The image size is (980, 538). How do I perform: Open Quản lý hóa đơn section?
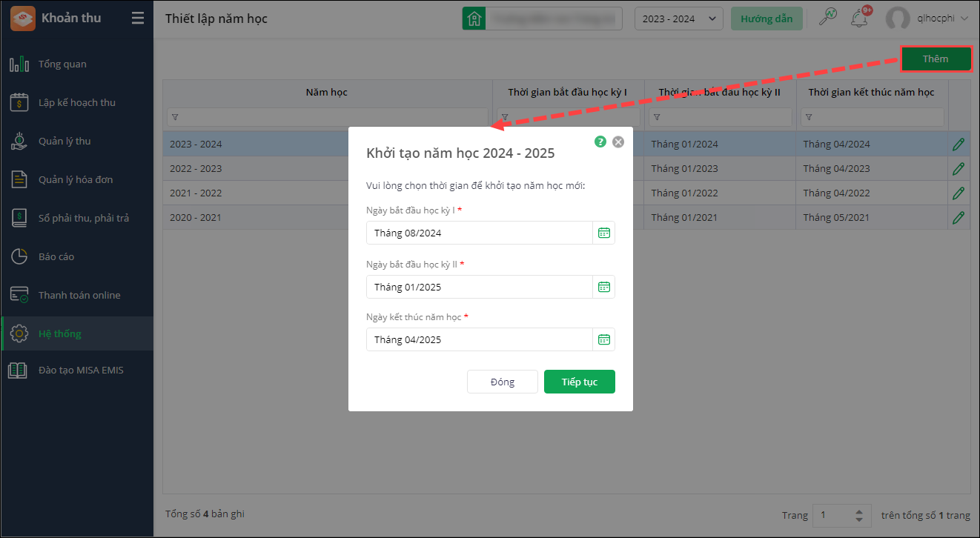point(77,180)
